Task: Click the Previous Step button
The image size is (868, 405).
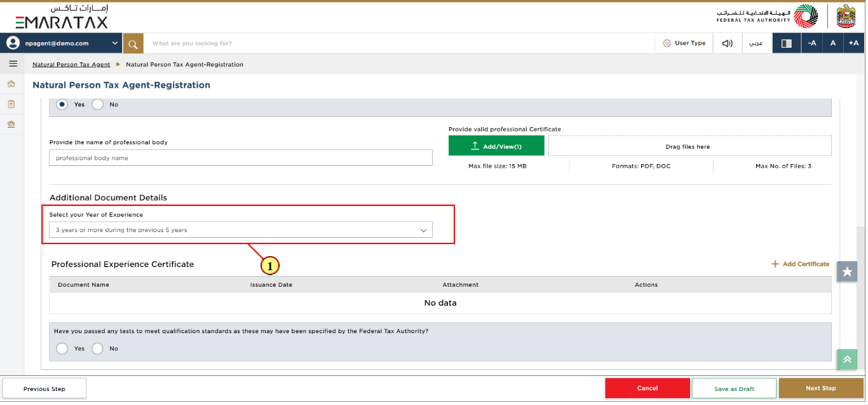Action: click(44, 388)
